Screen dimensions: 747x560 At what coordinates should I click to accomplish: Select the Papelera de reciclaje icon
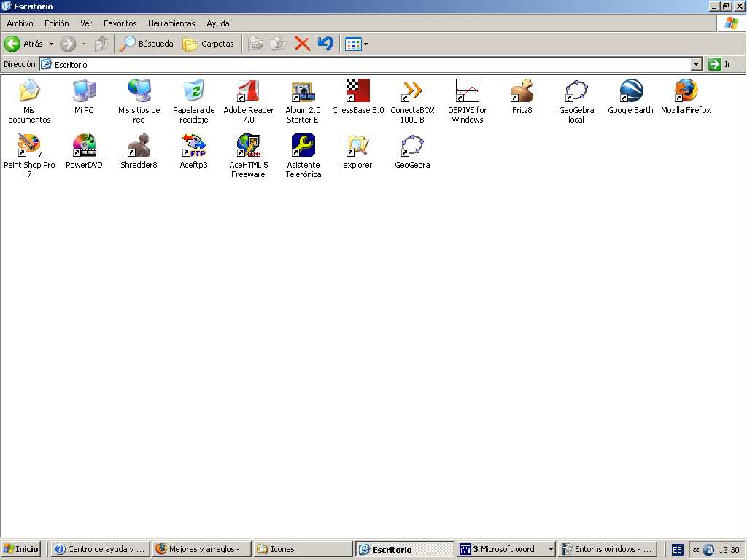pyautogui.click(x=194, y=90)
